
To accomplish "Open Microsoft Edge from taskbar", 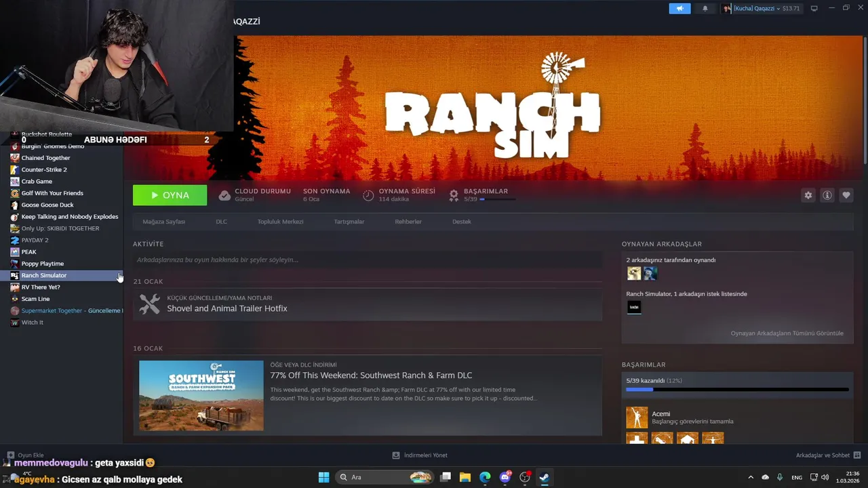I will (485, 477).
